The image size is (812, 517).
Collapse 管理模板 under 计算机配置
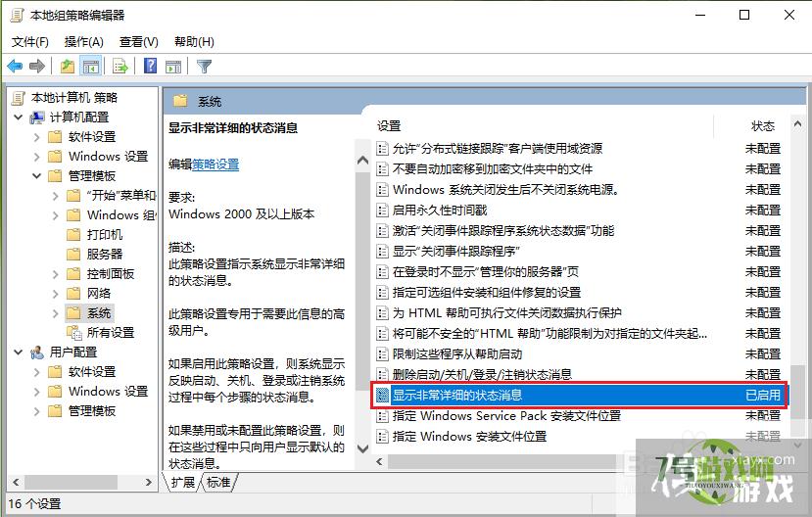(36, 176)
